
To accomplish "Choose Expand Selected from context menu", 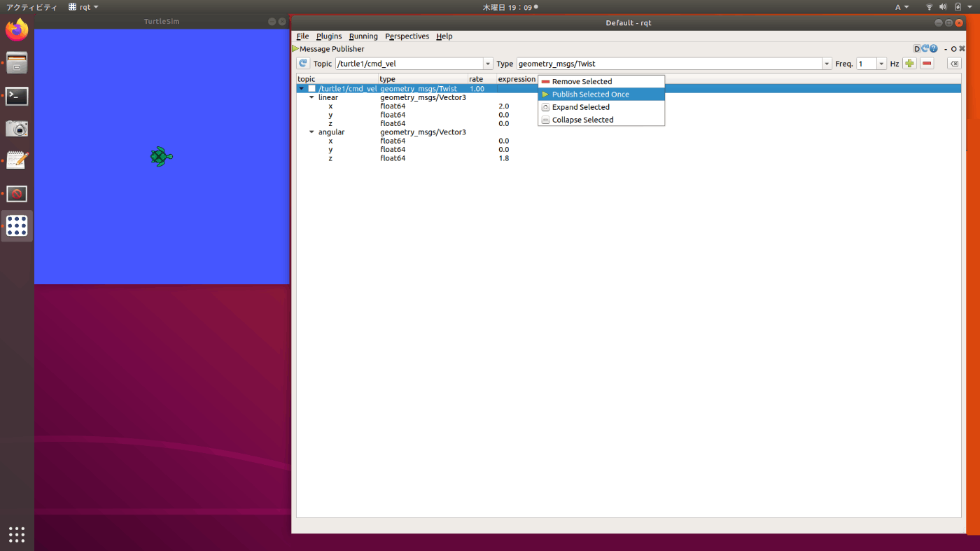I will pyautogui.click(x=601, y=107).
